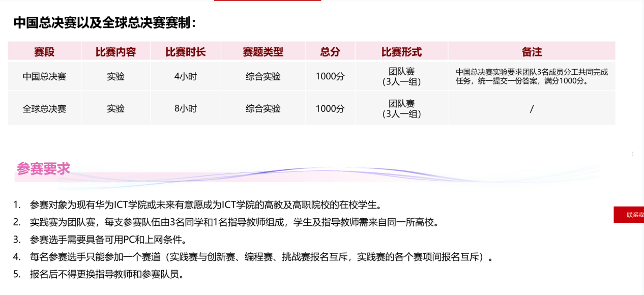644x295 pixels.
Task: Click the 中国总决赛 remark text in 备注 column
Action: 532,76
